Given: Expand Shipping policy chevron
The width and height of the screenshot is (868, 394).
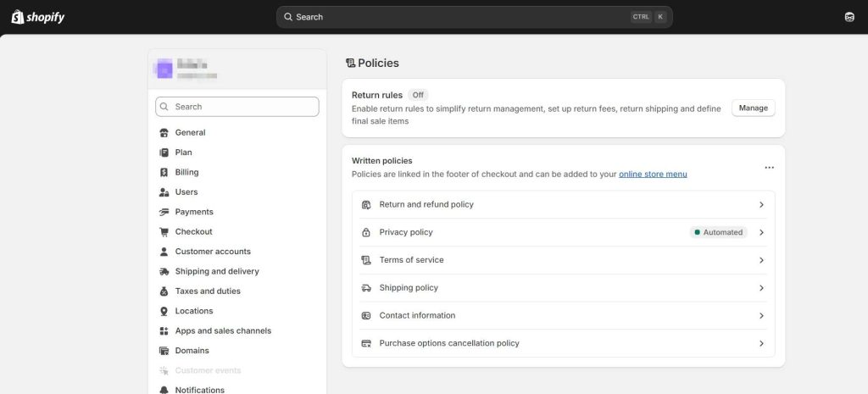Looking at the screenshot, I should (x=762, y=288).
